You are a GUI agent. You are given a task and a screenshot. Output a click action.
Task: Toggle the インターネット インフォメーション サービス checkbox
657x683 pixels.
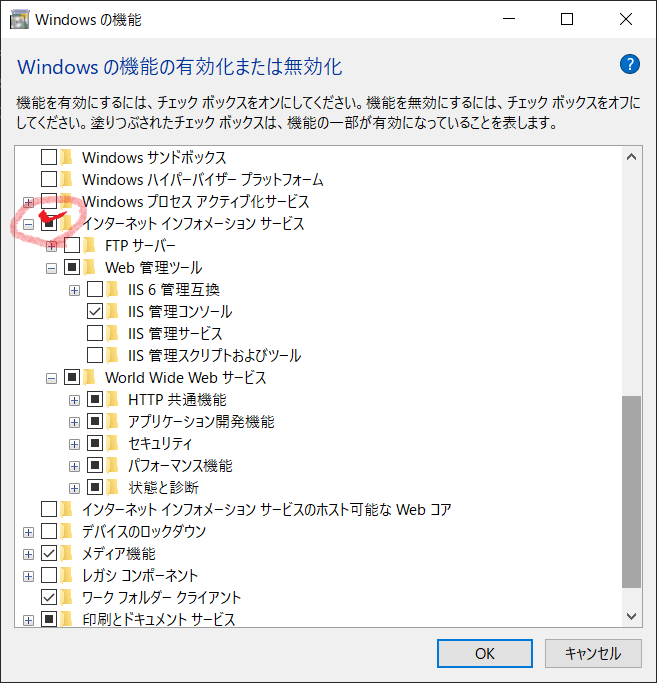coord(49,224)
